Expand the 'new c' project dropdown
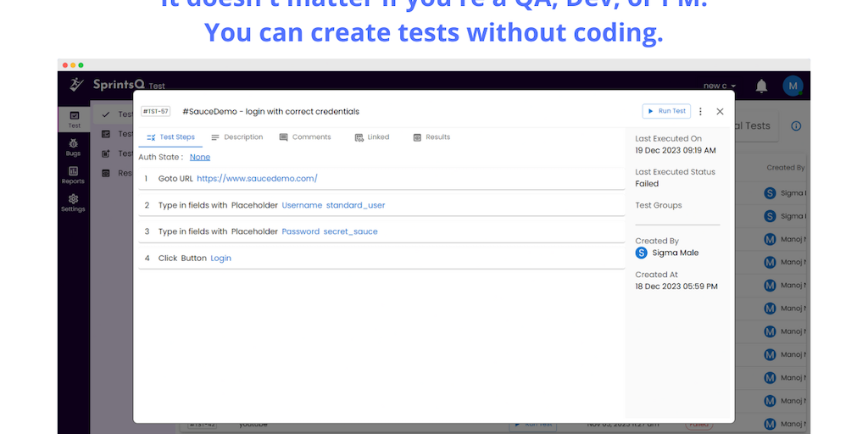 pos(720,86)
